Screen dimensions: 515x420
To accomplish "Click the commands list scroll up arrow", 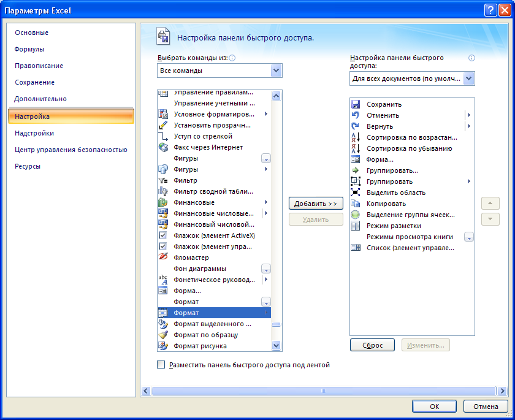I will pos(277,96).
